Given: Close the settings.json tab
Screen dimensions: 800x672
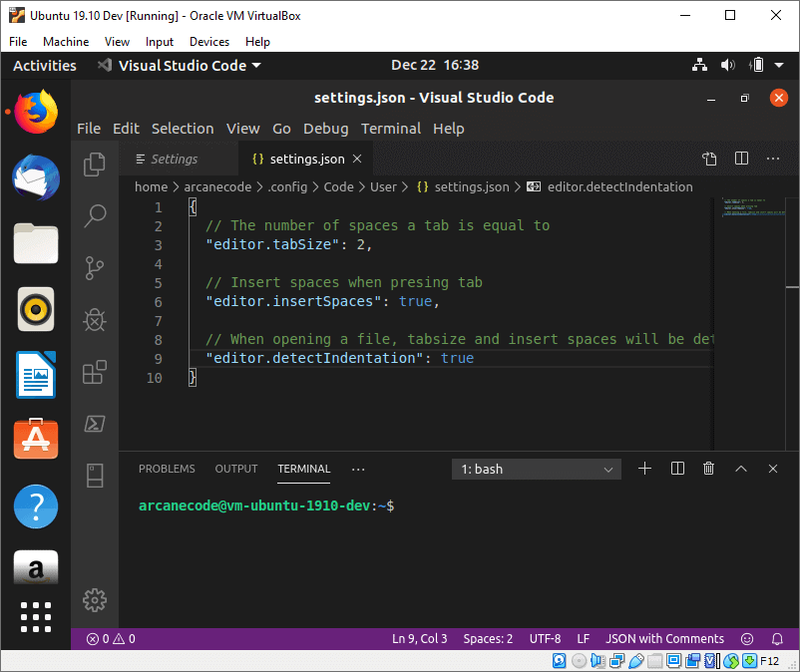Looking at the screenshot, I should 357,160.
